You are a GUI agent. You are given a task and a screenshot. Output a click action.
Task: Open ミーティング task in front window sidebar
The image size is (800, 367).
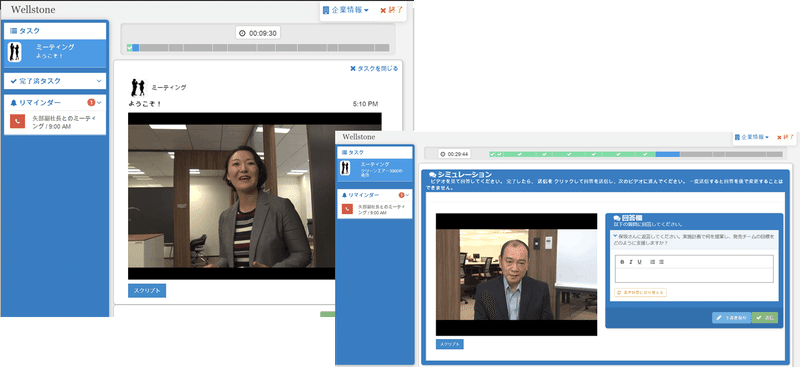[x=374, y=169]
